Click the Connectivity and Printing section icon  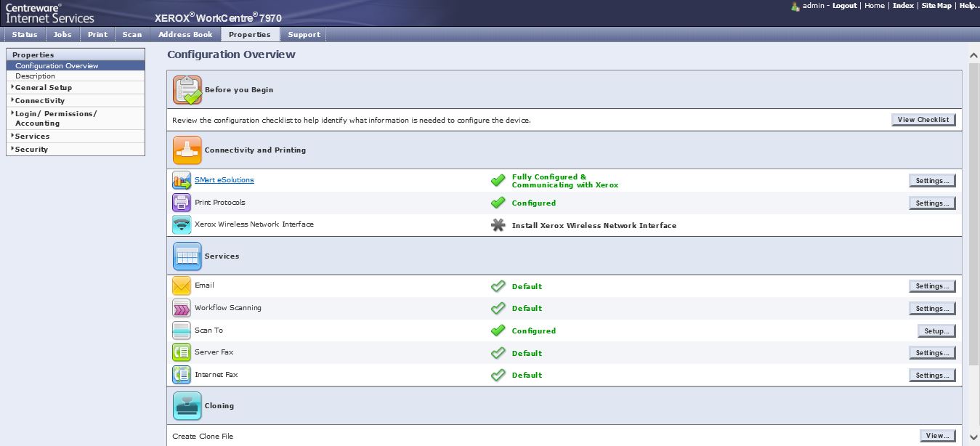(187, 150)
